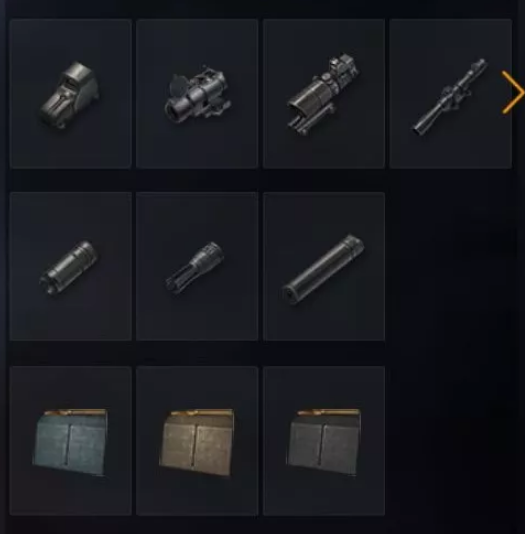525x534 pixels.
Task: Choose the tan colored magazine
Action: click(x=197, y=441)
